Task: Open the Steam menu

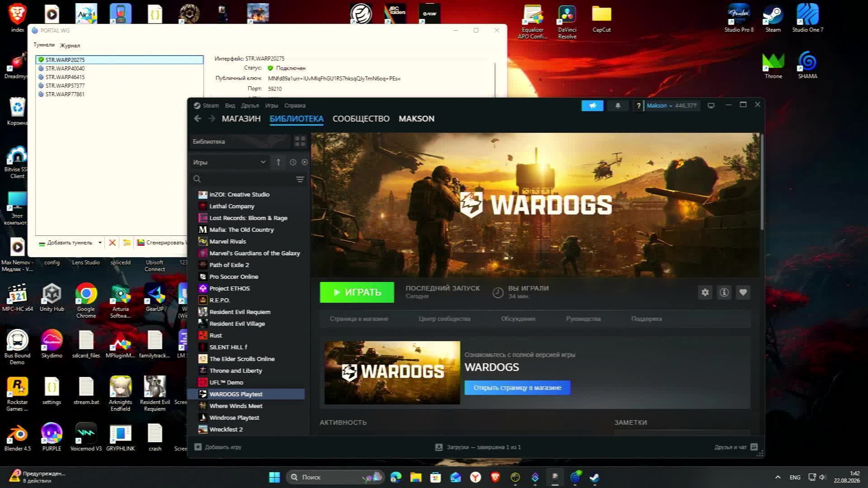Action: pyautogui.click(x=210, y=106)
